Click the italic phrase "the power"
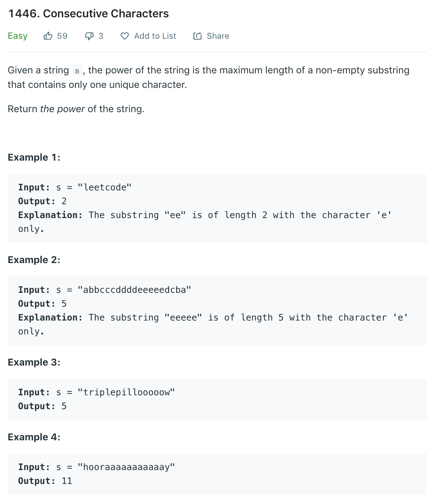 (x=62, y=109)
